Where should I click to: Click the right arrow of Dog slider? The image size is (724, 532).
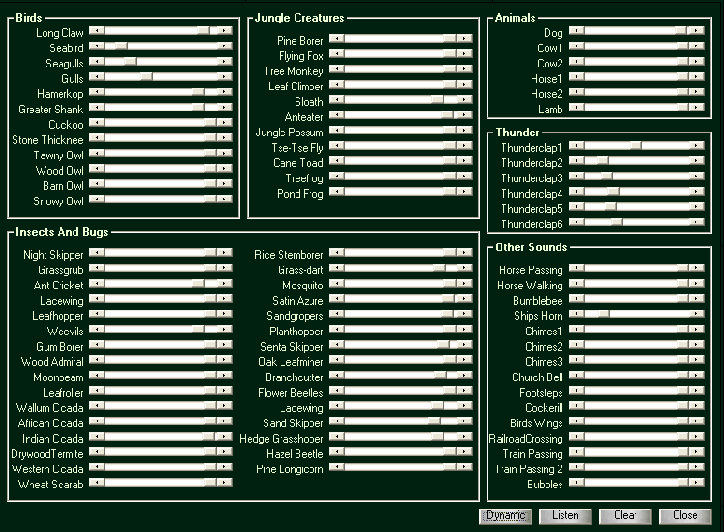point(696,30)
